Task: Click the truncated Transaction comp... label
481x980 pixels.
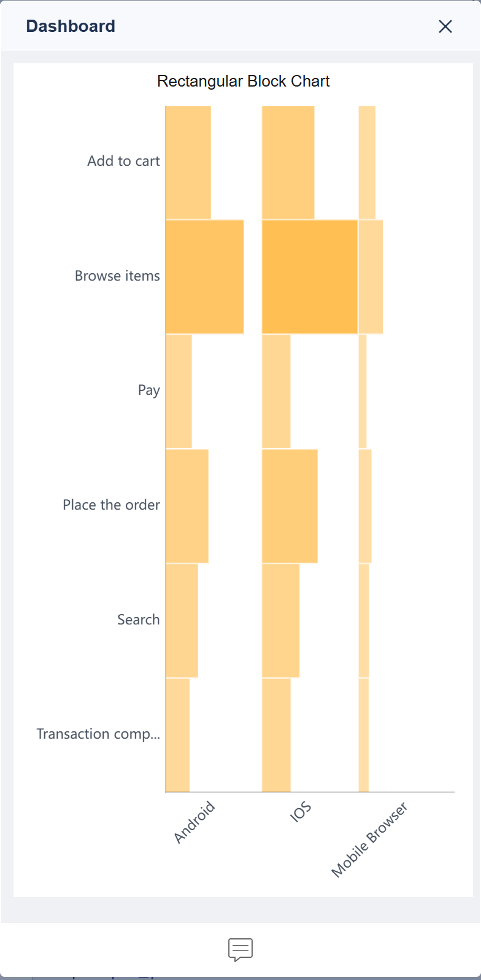Action: point(98,734)
